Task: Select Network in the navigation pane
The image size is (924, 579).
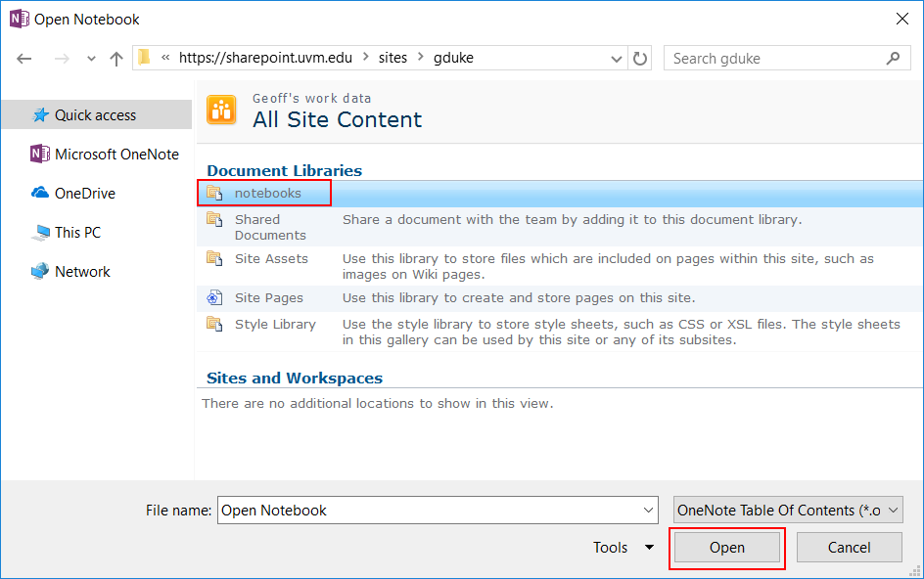Action: coord(82,272)
